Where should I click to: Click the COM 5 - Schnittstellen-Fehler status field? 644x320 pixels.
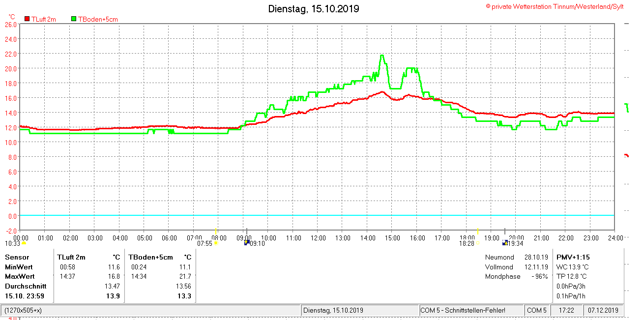pos(469,311)
